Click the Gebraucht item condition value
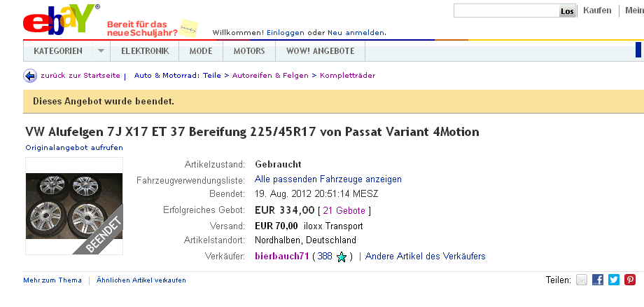The height and width of the screenshot is (307, 644). point(278,165)
